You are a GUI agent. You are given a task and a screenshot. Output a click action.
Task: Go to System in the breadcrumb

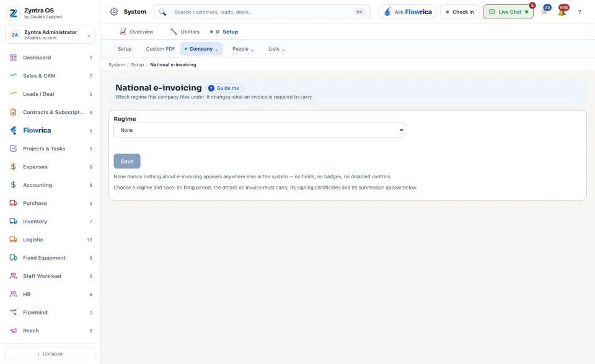pyautogui.click(x=117, y=65)
